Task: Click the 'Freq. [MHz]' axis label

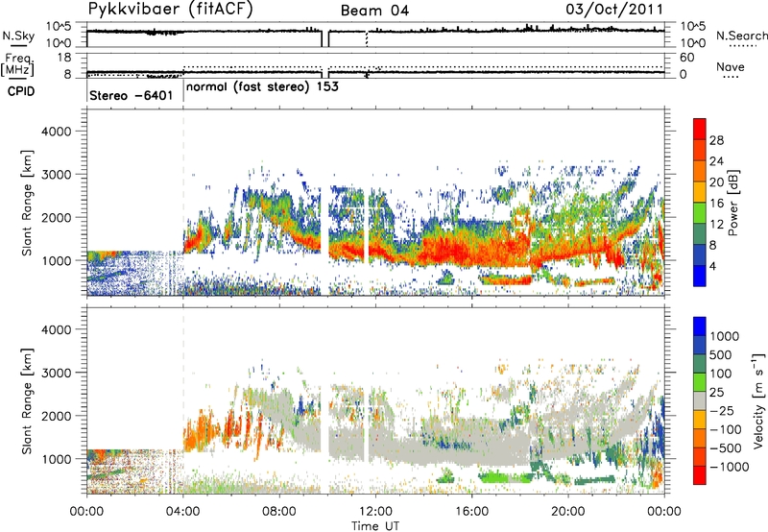Action: pyautogui.click(x=18, y=64)
